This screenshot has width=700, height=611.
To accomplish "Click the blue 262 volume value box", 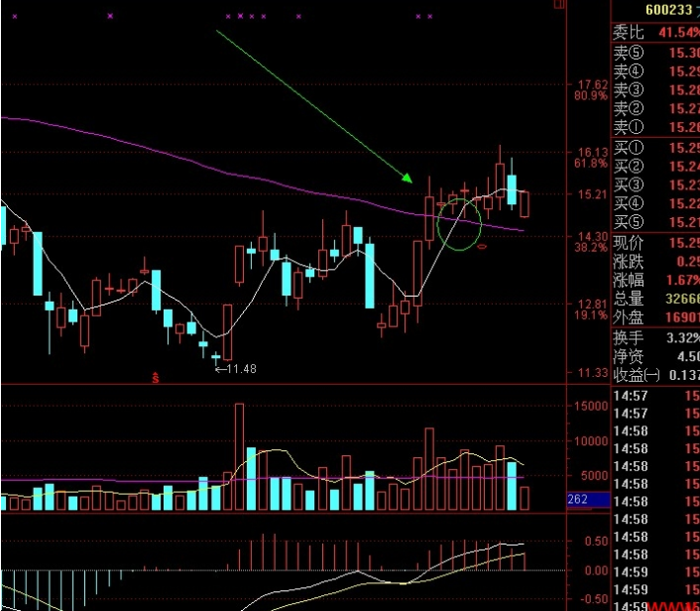I will coord(588,499).
